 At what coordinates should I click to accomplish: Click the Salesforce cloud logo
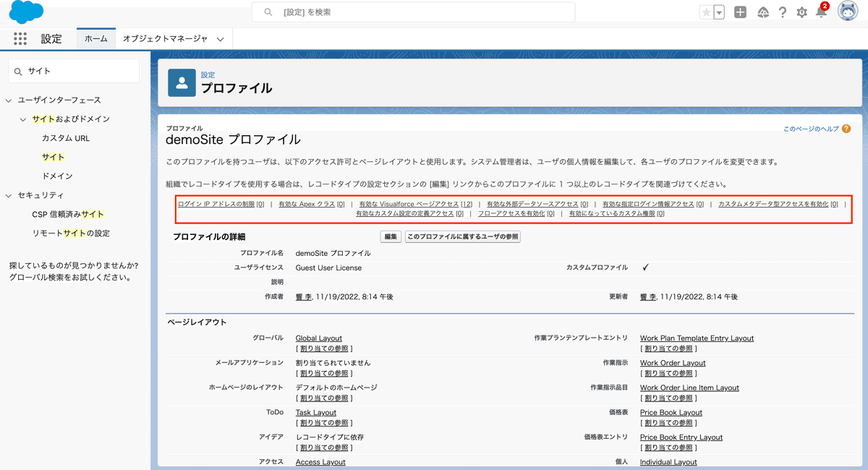click(26, 12)
